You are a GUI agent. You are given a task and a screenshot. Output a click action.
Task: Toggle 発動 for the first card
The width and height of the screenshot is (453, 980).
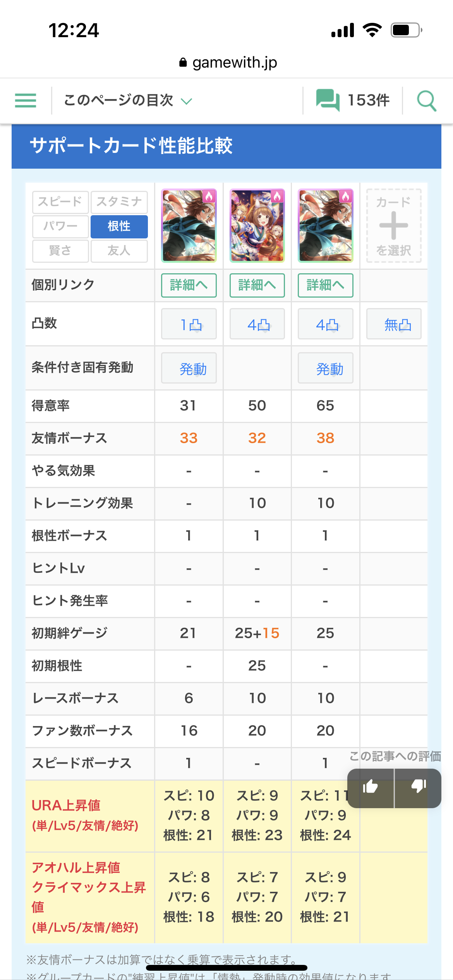(x=189, y=368)
